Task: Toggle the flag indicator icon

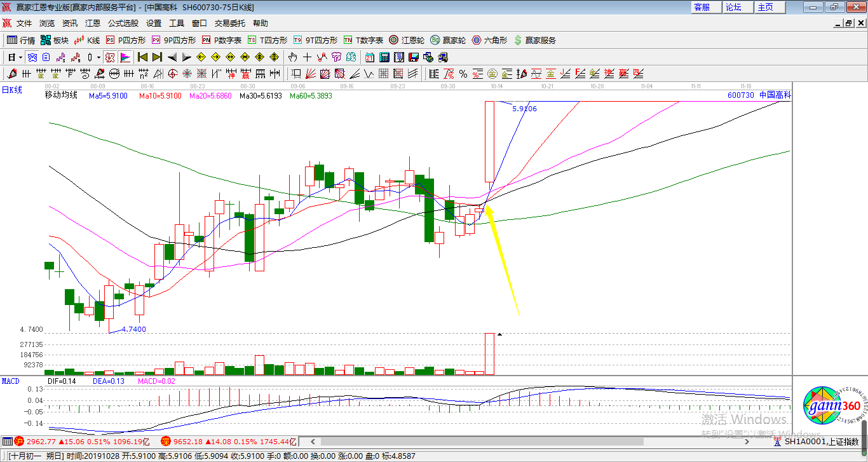Action: 125,57
